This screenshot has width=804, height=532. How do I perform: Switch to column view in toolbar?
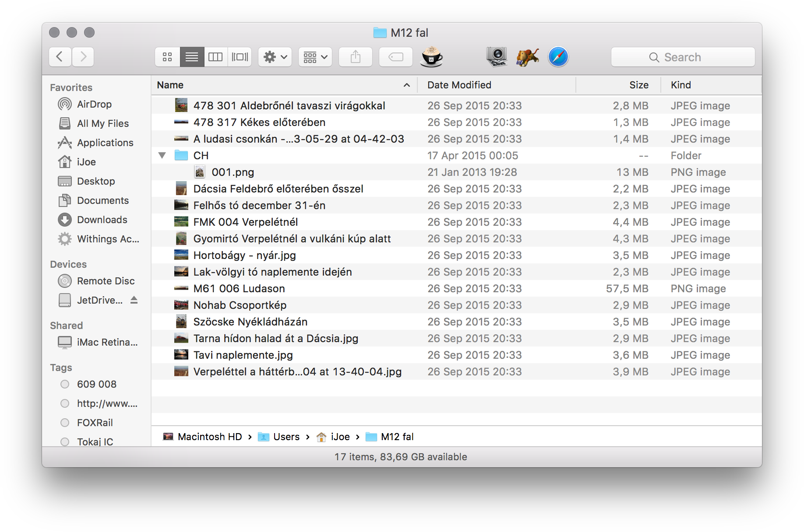[215, 57]
